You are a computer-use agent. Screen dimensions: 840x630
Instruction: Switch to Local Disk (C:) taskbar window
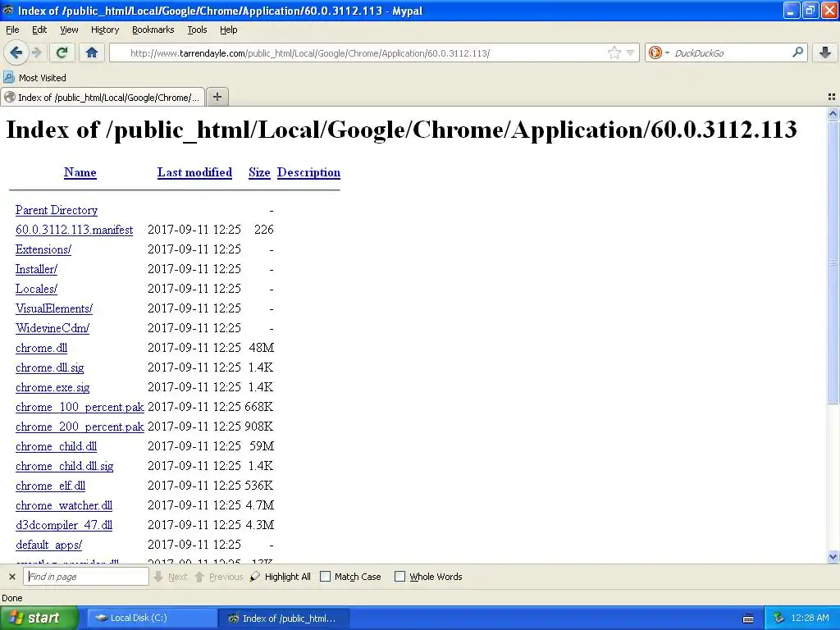point(151,618)
